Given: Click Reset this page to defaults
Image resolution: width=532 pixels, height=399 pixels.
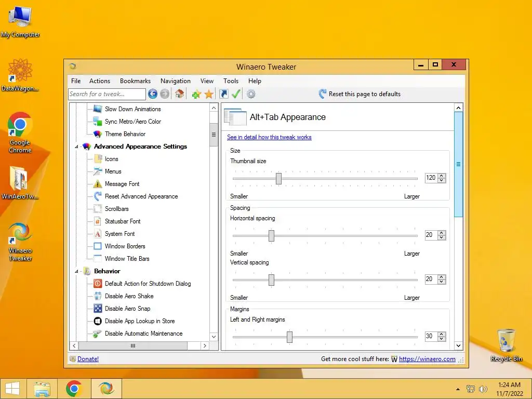Looking at the screenshot, I should coord(360,94).
